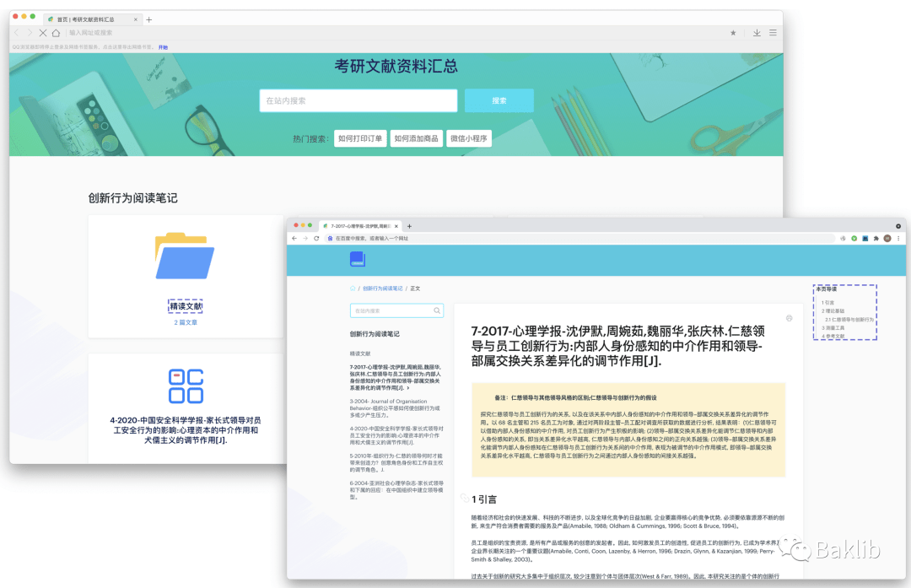Screen dimensions: 911x588
Task: Choose hot search tag 如何打印订单
Action: pyautogui.click(x=360, y=138)
